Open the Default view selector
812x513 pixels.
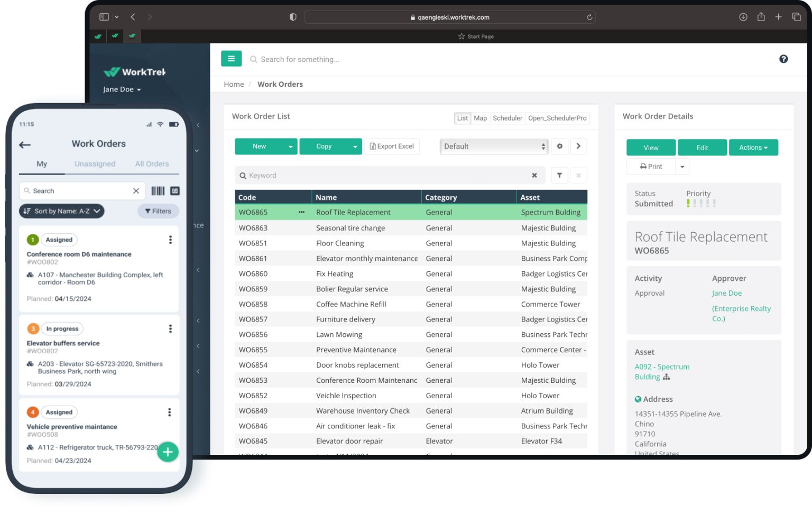click(493, 146)
